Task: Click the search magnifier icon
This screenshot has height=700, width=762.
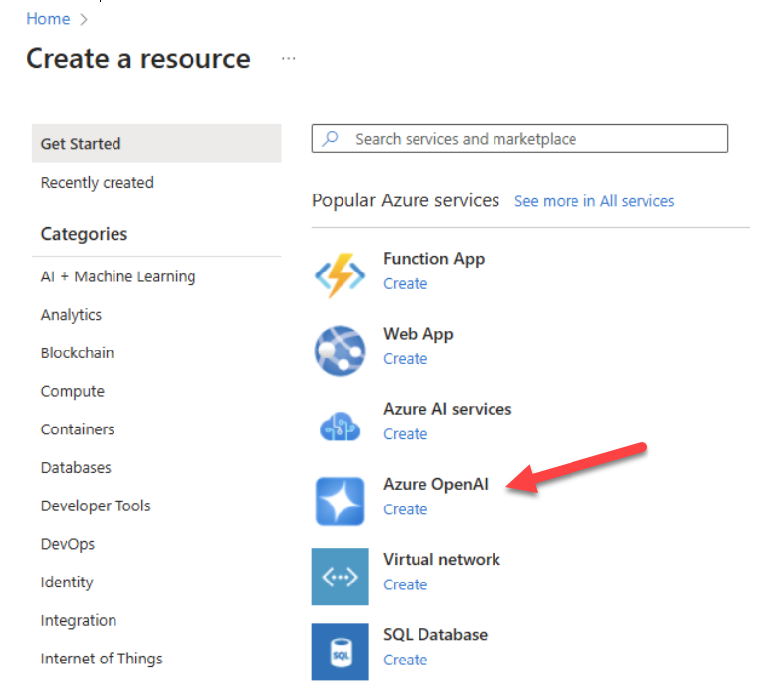Action: click(330, 139)
